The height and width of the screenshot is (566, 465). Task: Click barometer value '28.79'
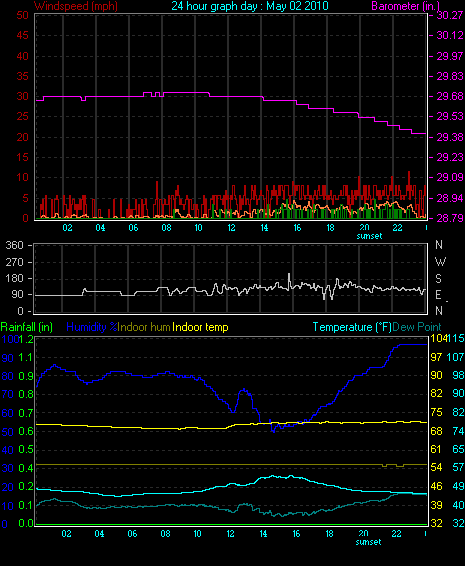450,218
